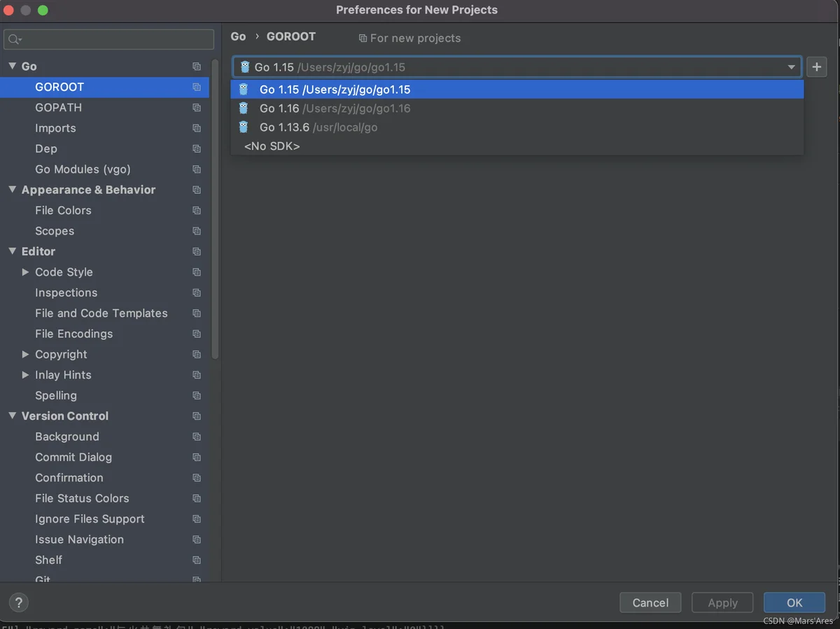The width and height of the screenshot is (840, 629).
Task: Collapse the Version Control section
Action: click(12, 416)
